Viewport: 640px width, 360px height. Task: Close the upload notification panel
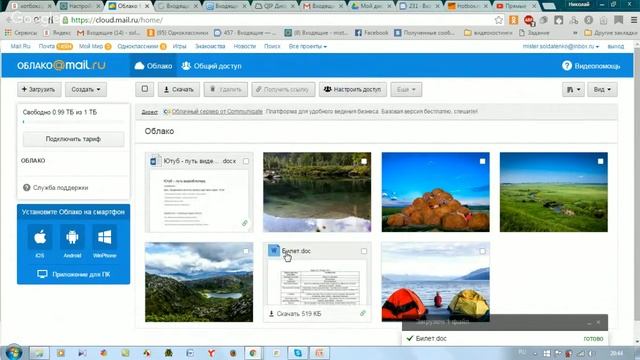(x=598, y=322)
